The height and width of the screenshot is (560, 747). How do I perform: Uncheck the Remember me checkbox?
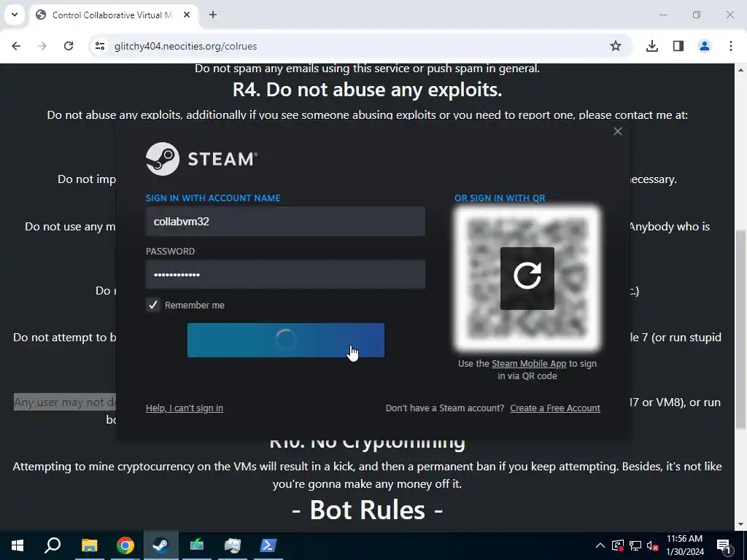[153, 306]
